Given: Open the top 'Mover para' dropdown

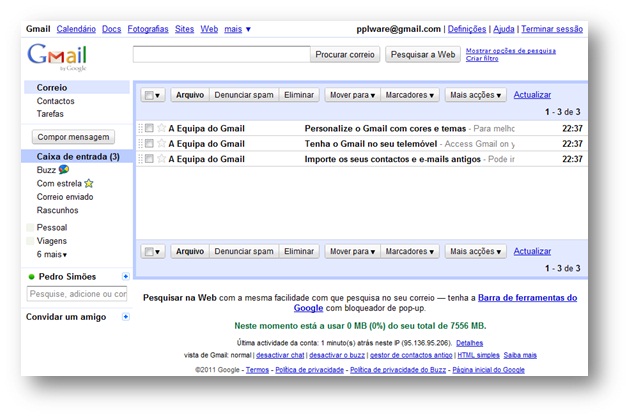Looking at the screenshot, I should (x=352, y=95).
